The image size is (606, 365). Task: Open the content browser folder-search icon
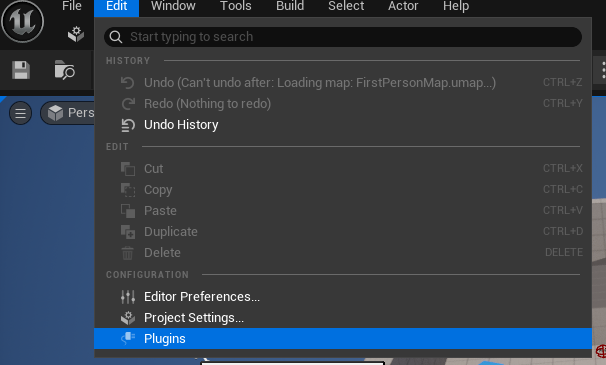64,70
